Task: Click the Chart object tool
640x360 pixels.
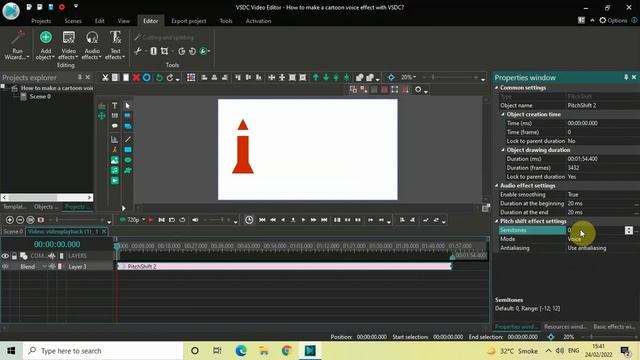Action: [115, 140]
